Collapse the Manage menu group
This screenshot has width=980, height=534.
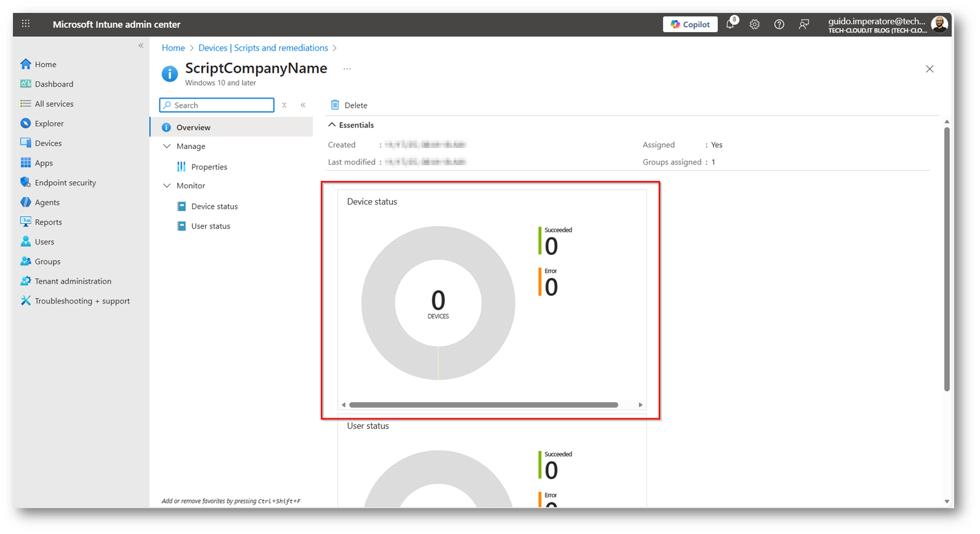point(167,147)
